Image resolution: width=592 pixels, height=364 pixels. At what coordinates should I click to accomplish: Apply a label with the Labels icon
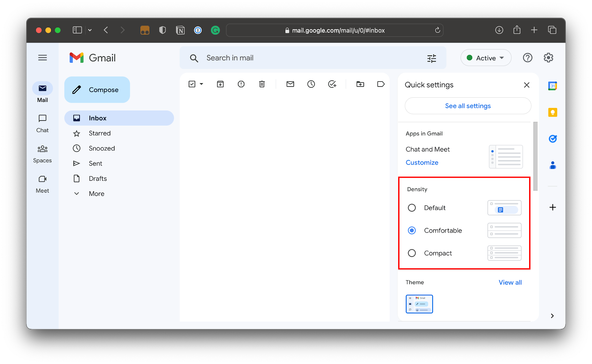[x=381, y=84]
